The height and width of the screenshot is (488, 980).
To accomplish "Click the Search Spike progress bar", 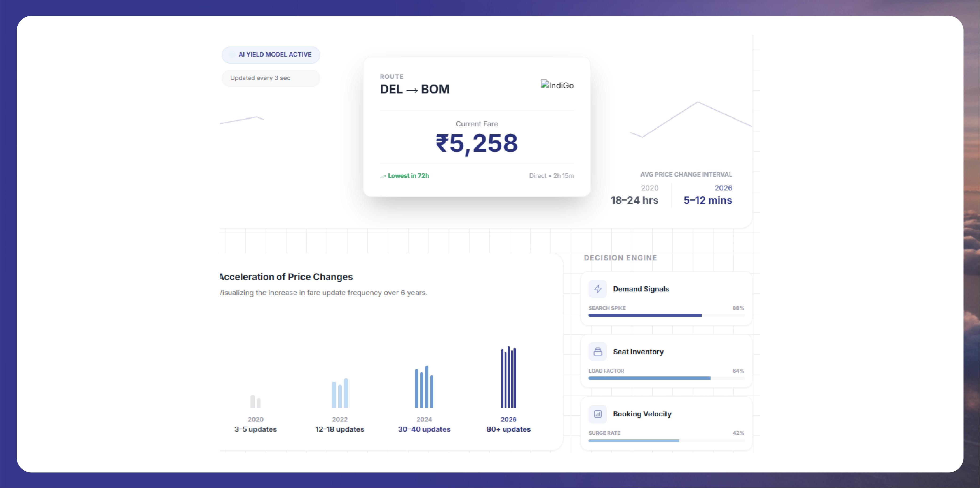I will click(x=666, y=315).
